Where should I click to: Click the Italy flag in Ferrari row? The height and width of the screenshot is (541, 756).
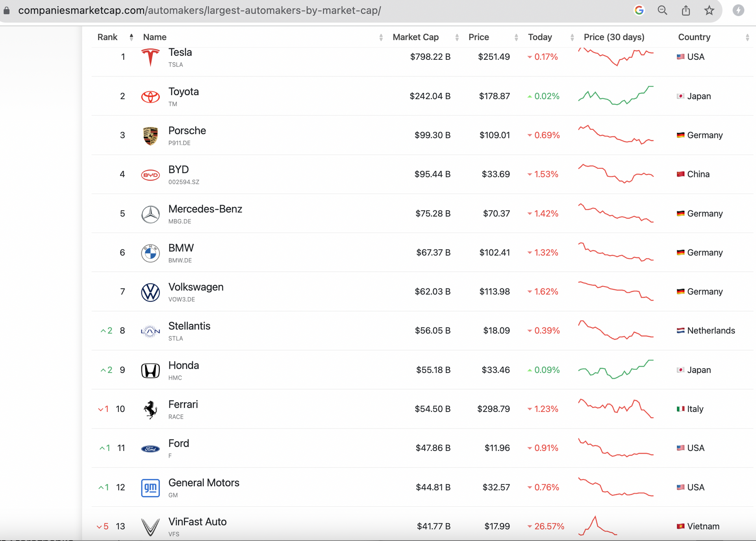[680, 409]
